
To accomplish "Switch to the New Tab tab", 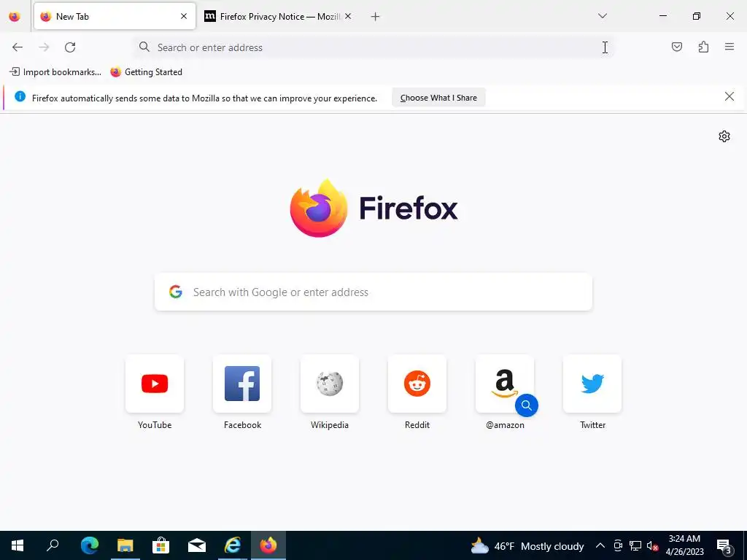I will [115, 16].
